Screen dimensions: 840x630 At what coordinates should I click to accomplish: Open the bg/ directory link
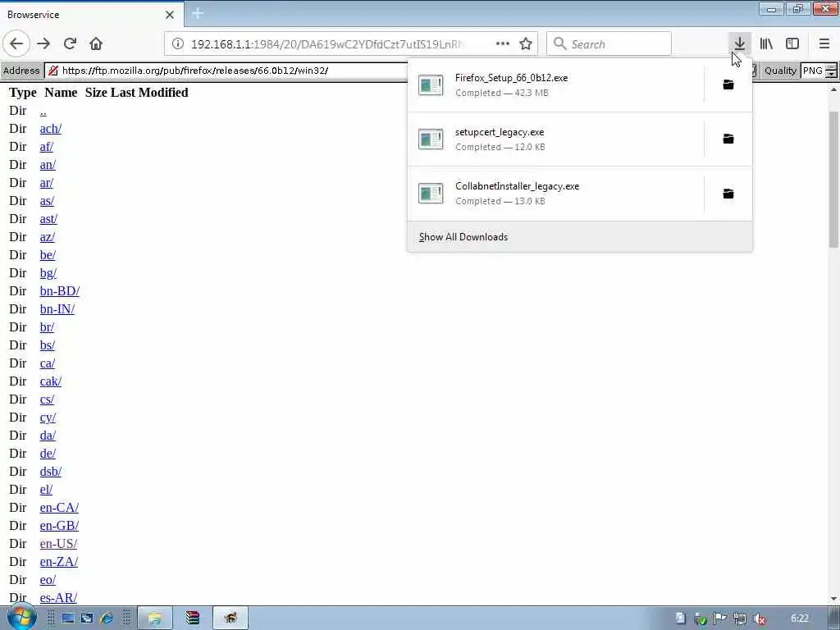(48, 273)
